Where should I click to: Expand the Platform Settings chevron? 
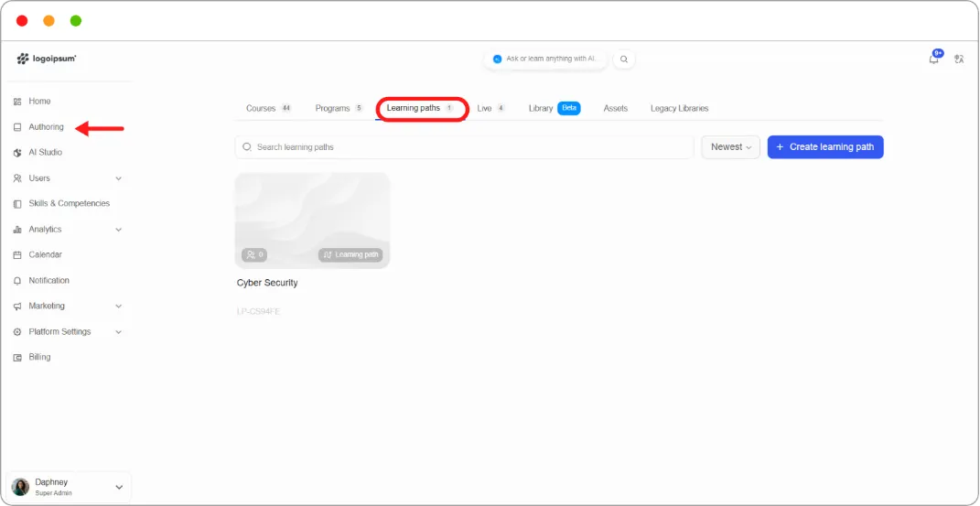coord(119,332)
